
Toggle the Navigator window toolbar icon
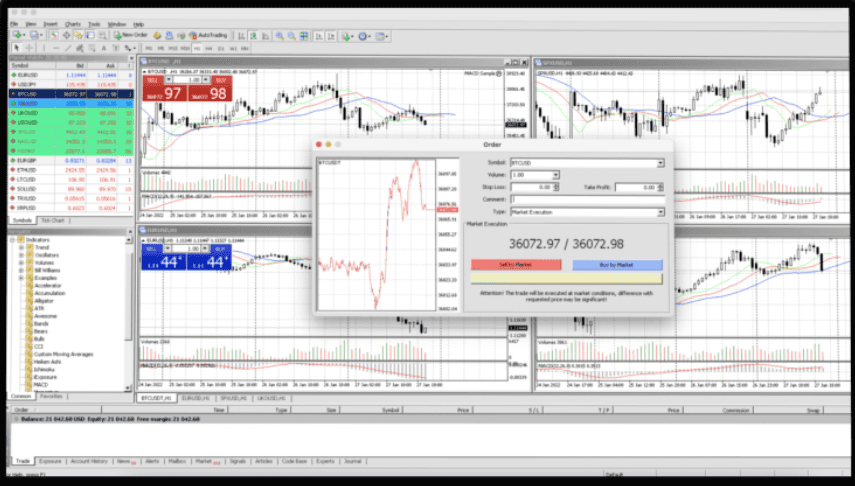click(x=78, y=35)
